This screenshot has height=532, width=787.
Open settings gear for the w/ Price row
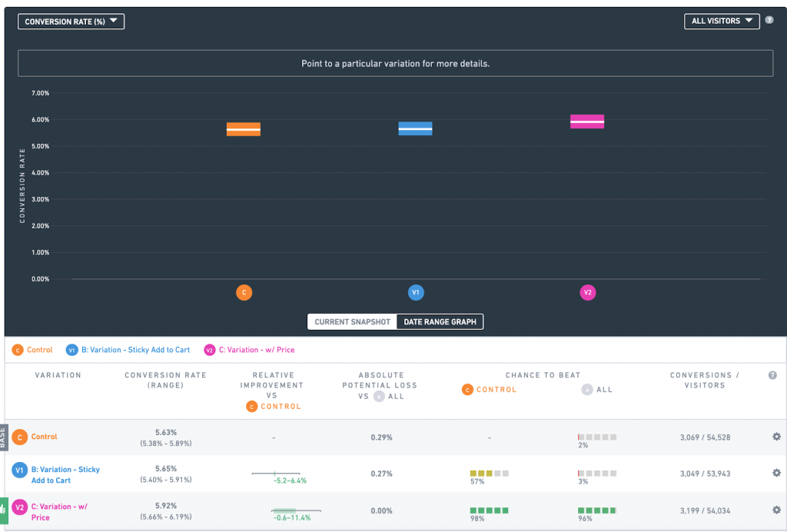pyautogui.click(x=776, y=510)
